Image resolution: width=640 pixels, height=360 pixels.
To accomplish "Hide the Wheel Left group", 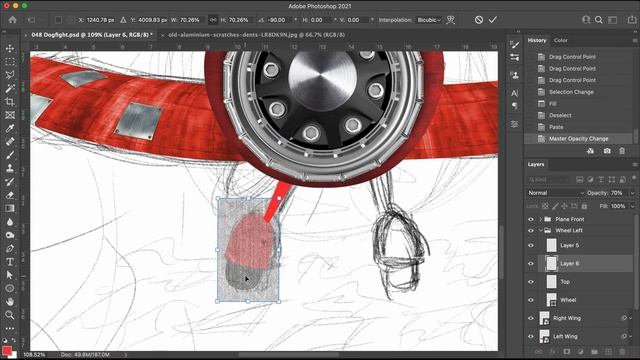I will pyautogui.click(x=531, y=230).
